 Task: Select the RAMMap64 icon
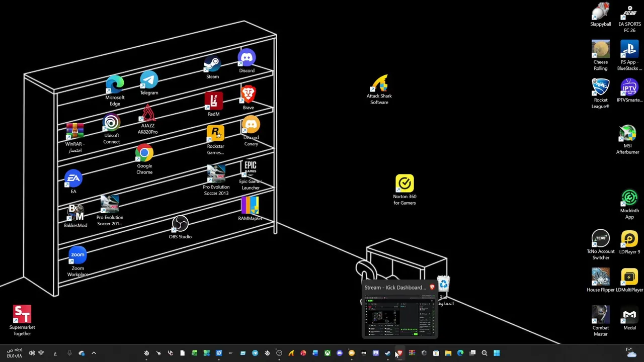tap(250, 206)
